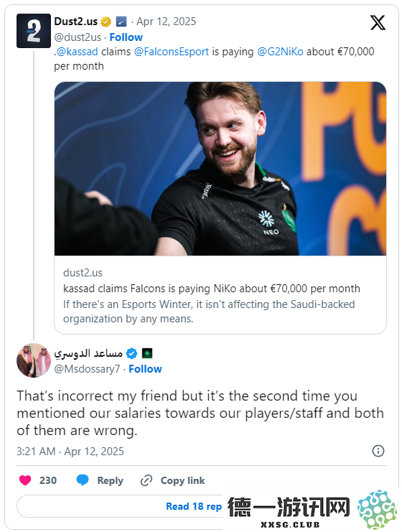Open the NiKo article preview image
The image size is (402, 532).
[220, 169]
